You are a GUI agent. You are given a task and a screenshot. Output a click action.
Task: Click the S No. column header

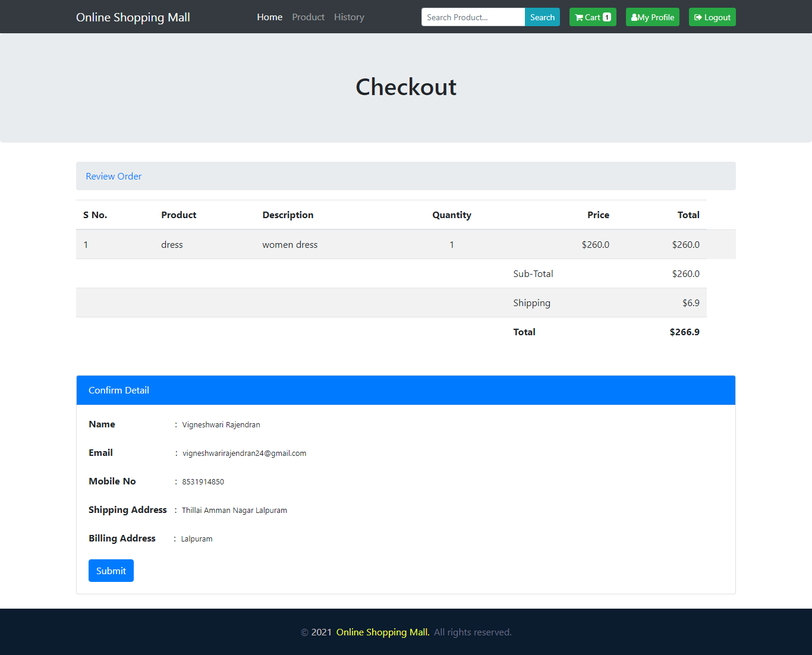95,215
